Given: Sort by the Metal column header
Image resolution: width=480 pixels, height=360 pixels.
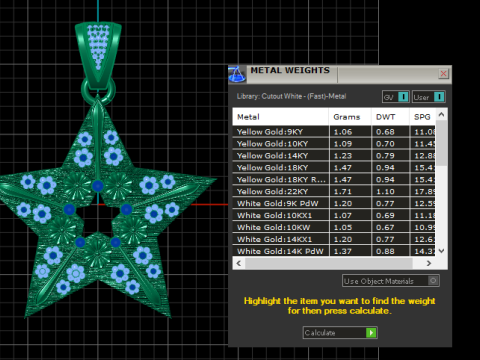Looking at the screenshot, I should coord(280,117).
